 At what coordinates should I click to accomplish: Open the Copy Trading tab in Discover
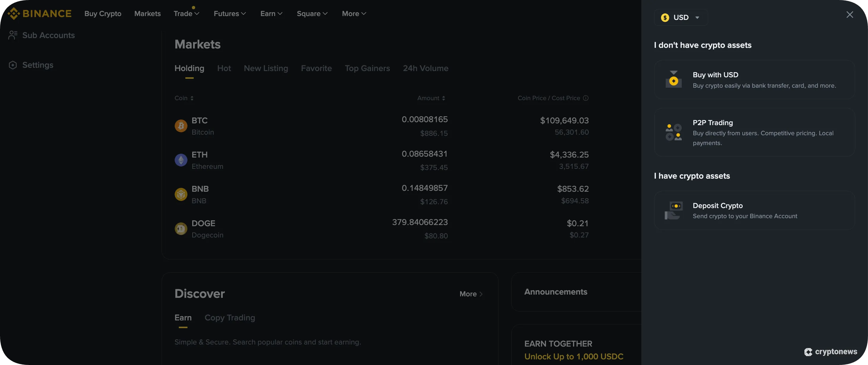point(229,317)
